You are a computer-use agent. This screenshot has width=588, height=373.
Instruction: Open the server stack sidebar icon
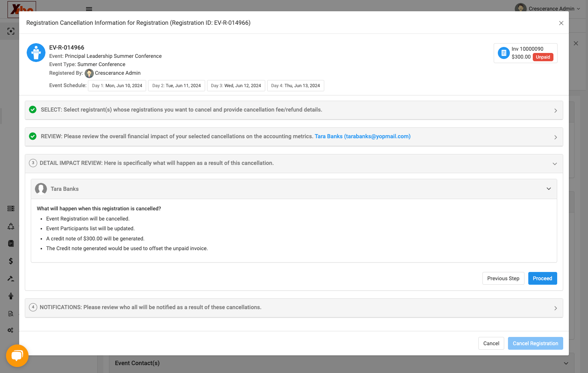(11, 208)
